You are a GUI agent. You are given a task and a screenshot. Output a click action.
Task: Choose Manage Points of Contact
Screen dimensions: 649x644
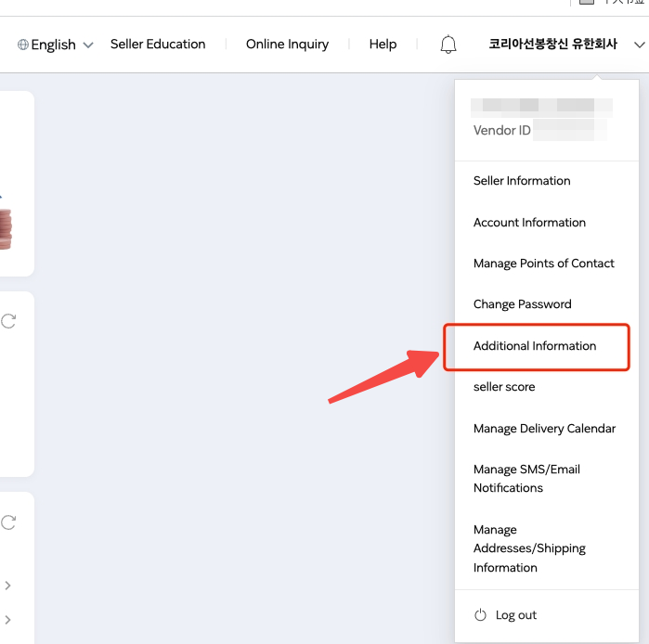pos(544,264)
